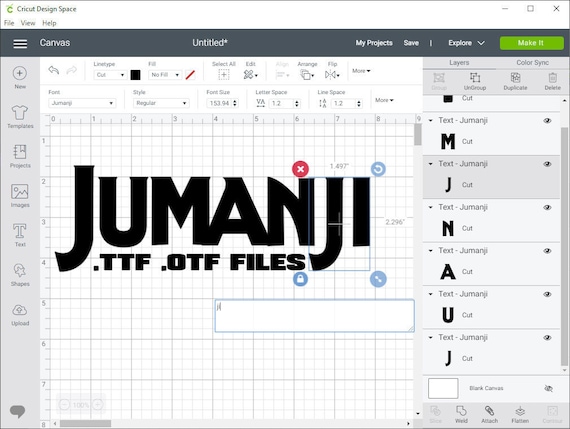Open the Arrange options
Image resolution: width=570 pixels, height=429 pixels.
tap(307, 75)
